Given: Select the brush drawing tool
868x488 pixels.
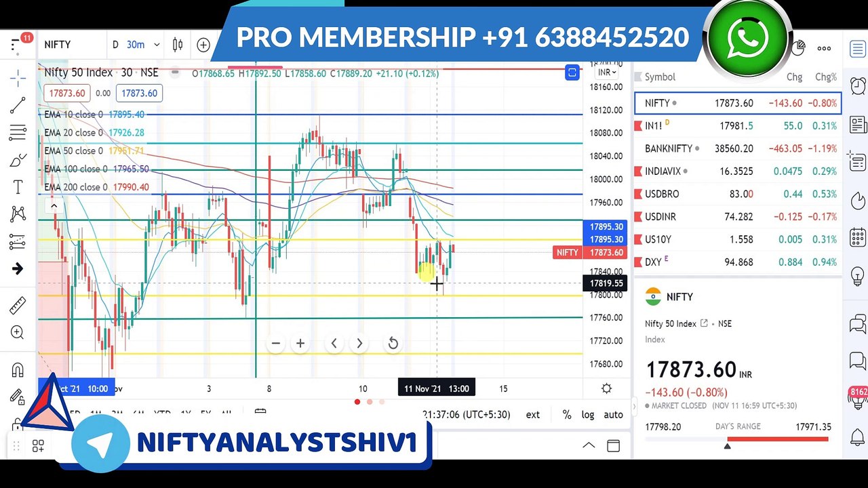Looking at the screenshot, I should point(18,160).
